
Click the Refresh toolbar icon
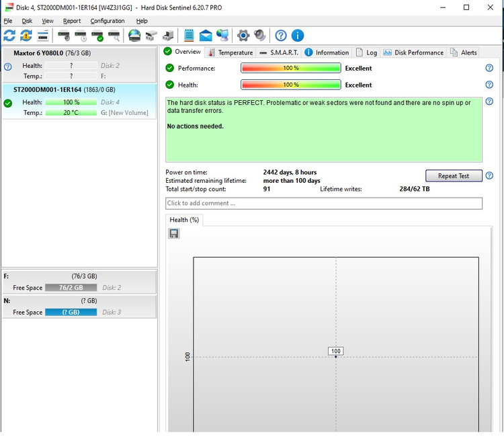click(9, 36)
